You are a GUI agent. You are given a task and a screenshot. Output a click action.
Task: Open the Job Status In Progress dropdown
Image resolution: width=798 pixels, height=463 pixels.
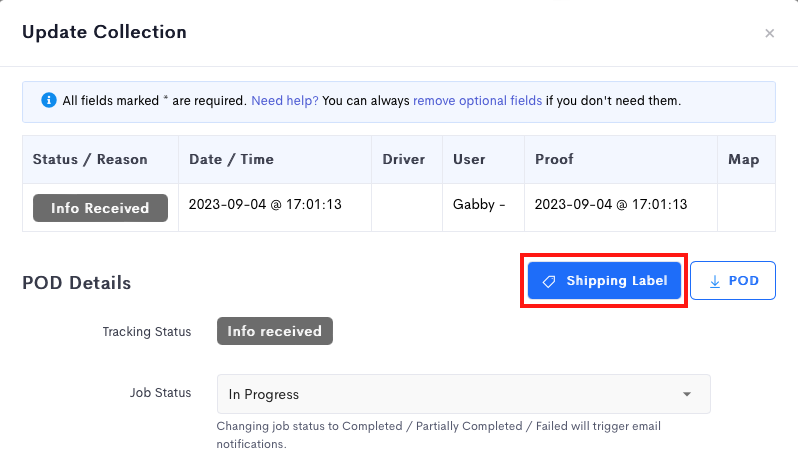point(463,394)
